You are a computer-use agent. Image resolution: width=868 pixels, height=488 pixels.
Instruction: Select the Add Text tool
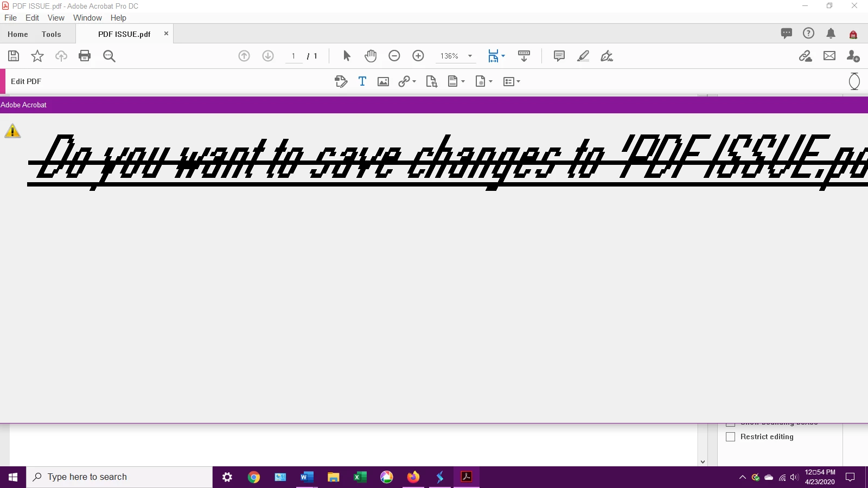(x=362, y=81)
